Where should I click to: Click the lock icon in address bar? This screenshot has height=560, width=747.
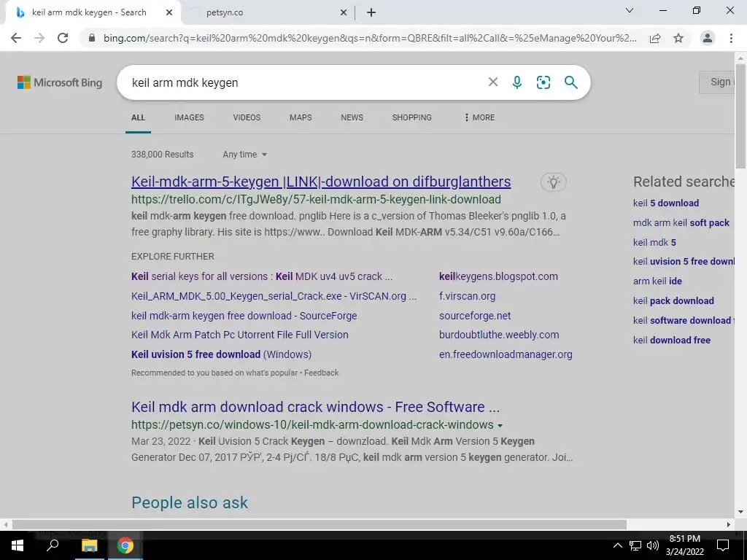pos(92,38)
